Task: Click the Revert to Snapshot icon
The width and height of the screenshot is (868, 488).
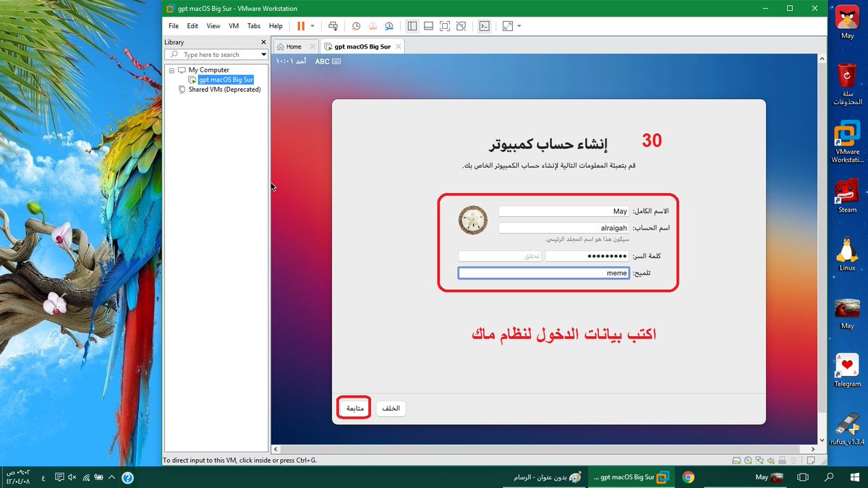Action: (373, 26)
